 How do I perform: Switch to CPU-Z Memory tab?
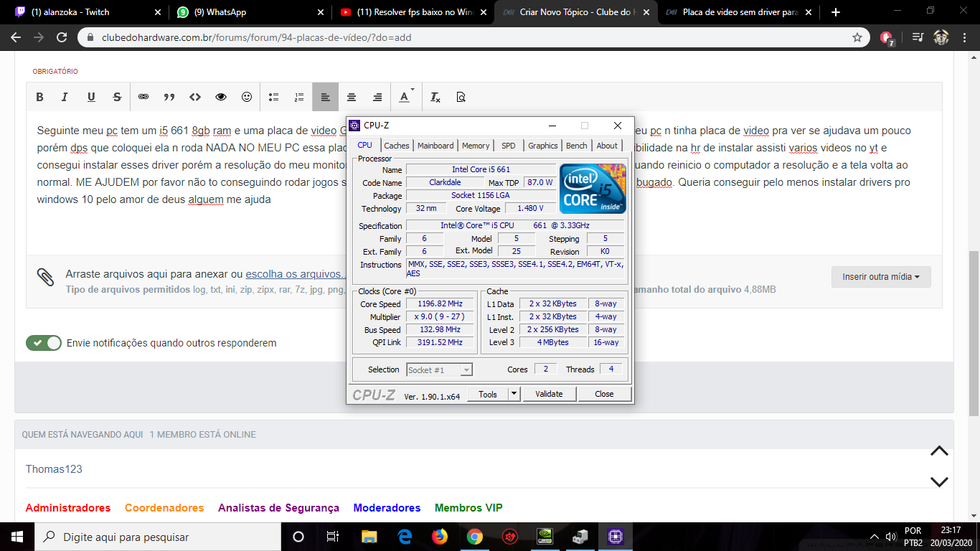(x=476, y=146)
